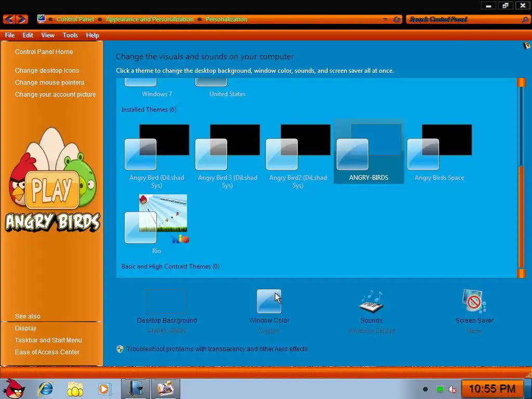The image size is (532, 399).
Task: Go forward with the right arrow button
Action: coord(22,19)
